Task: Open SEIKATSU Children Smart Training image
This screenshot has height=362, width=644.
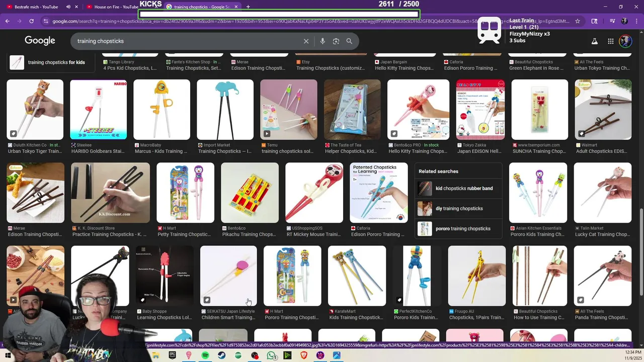Action: pyautogui.click(x=228, y=276)
